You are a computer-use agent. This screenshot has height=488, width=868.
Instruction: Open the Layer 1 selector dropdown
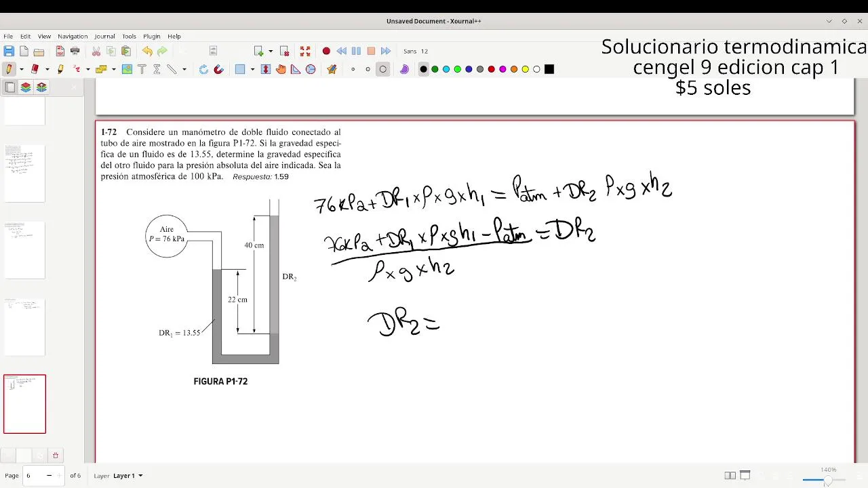(128, 476)
